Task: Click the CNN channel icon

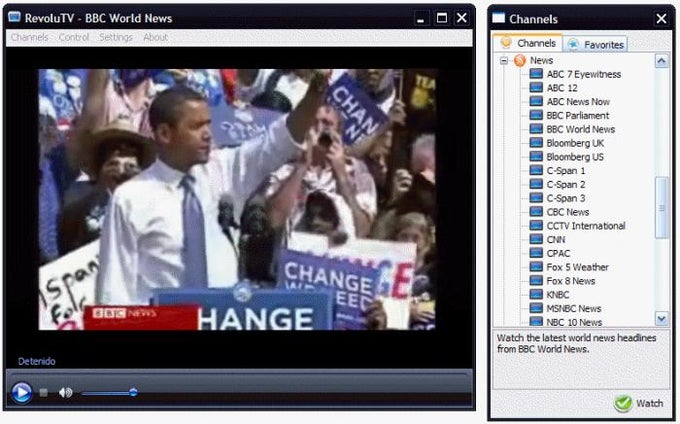Action: (536, 239)
